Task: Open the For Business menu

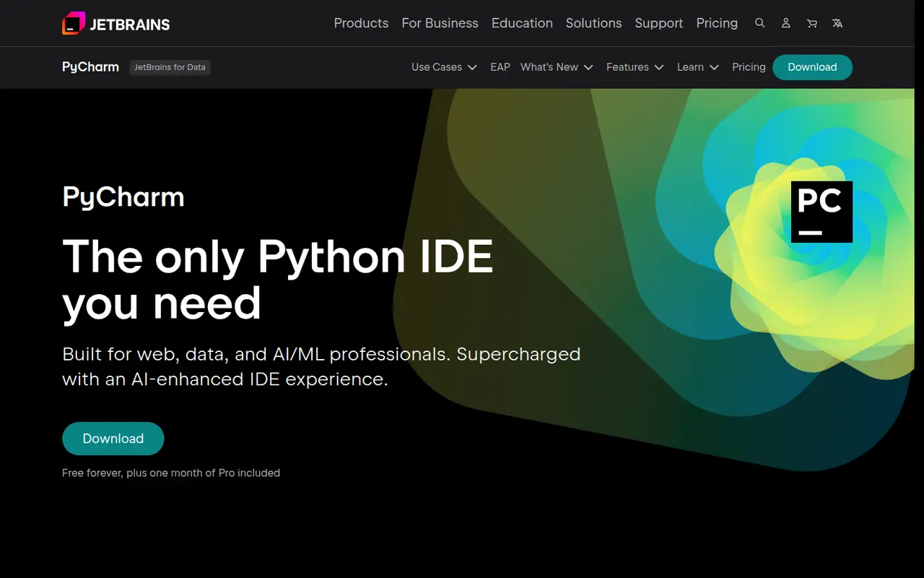Action: click(x=440, y=23)
